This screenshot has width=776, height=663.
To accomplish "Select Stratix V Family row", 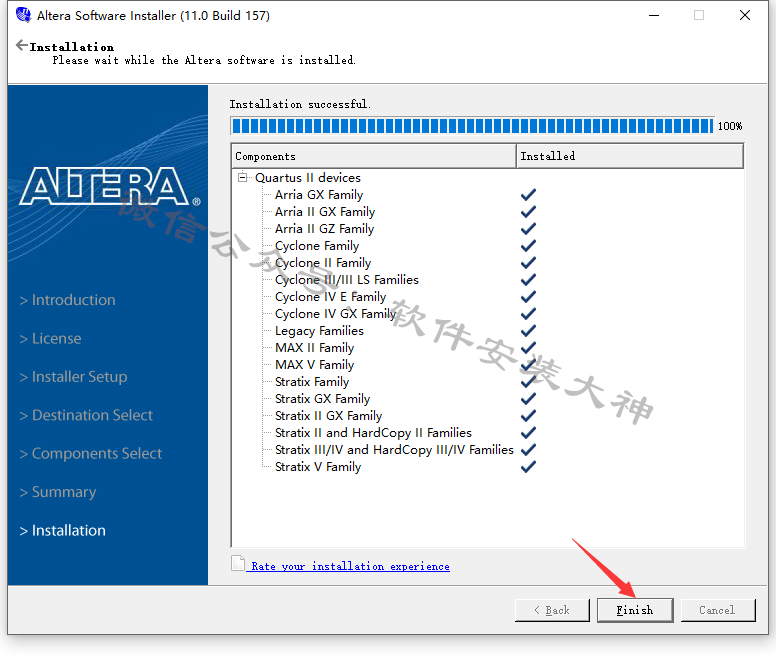I will [318, 467].
